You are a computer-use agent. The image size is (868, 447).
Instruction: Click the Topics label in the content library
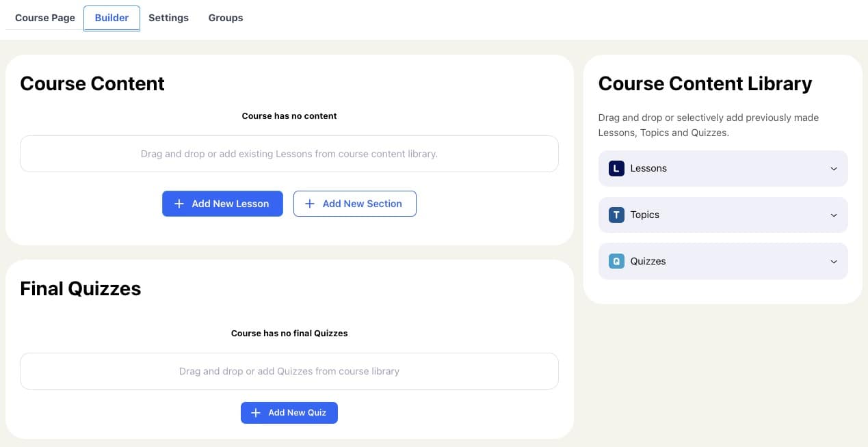click(645, 215)
